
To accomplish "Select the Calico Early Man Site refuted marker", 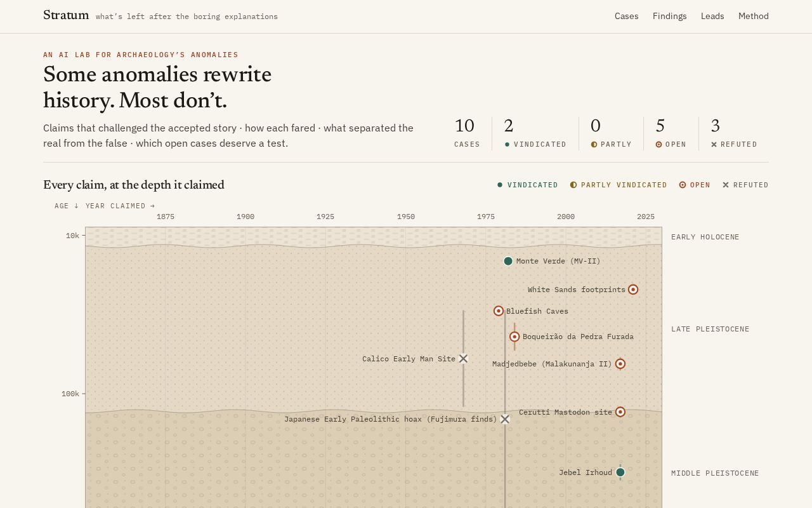I will 464,359.
